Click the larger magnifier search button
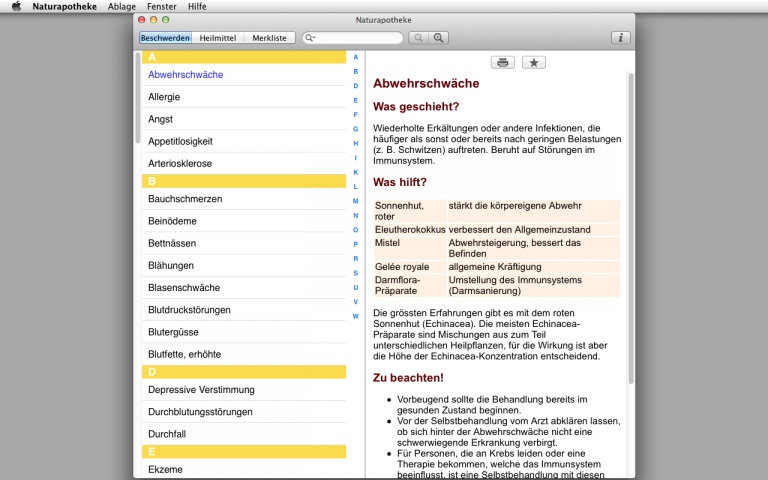768x480 pixels. coord(438,38)
